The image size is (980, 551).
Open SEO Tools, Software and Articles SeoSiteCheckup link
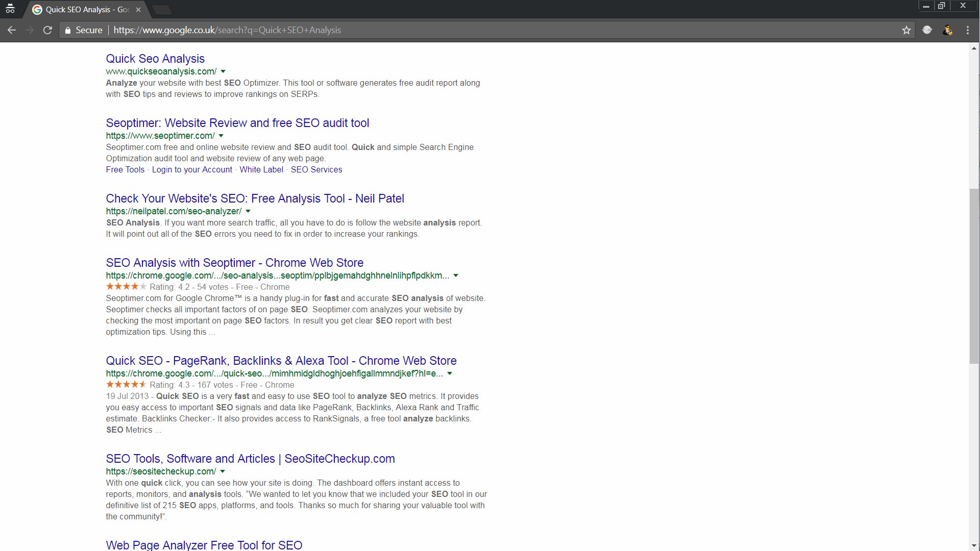[x=250, y=459]
